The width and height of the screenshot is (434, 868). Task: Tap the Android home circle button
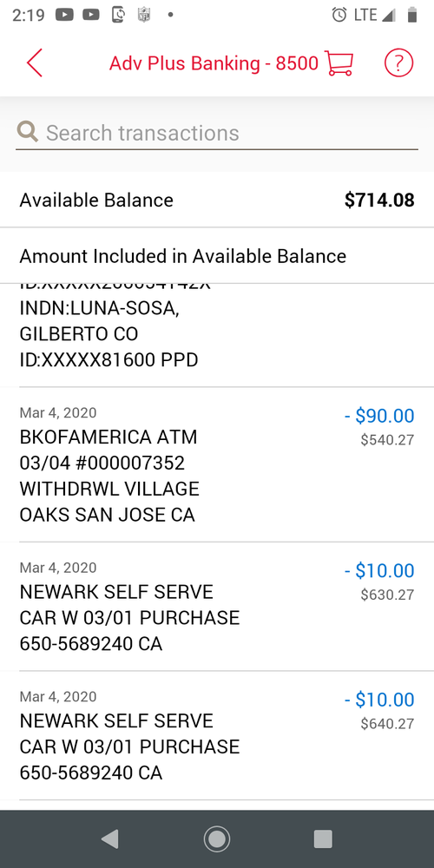click(x=217, y=839)
